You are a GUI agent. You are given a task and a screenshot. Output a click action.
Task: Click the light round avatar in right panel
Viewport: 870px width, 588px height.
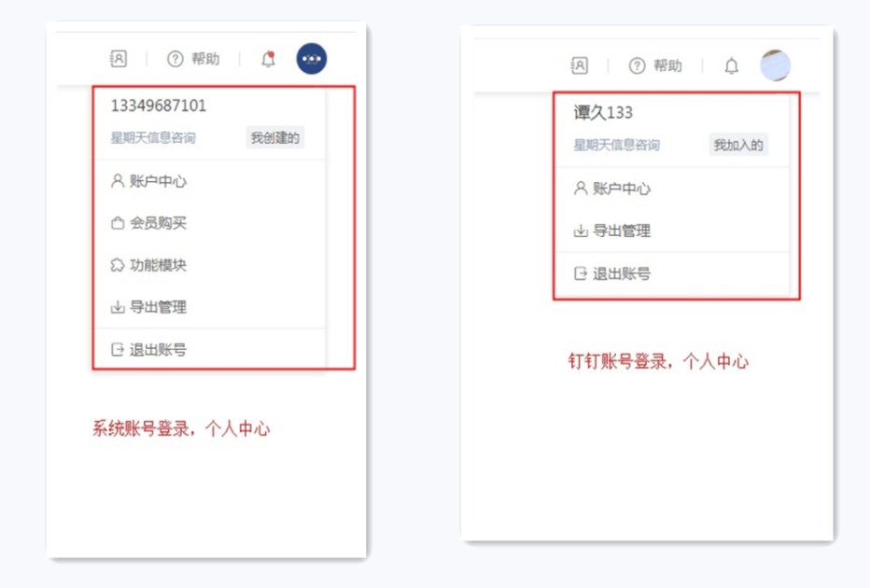click(775, 65)
